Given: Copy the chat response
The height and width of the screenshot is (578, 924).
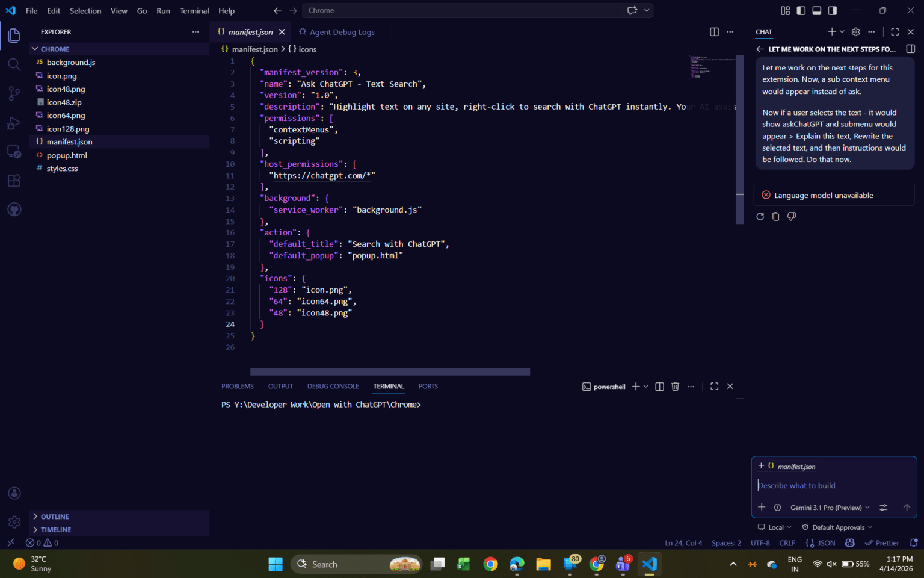Looking at the screenshot, I should [776, 216].
